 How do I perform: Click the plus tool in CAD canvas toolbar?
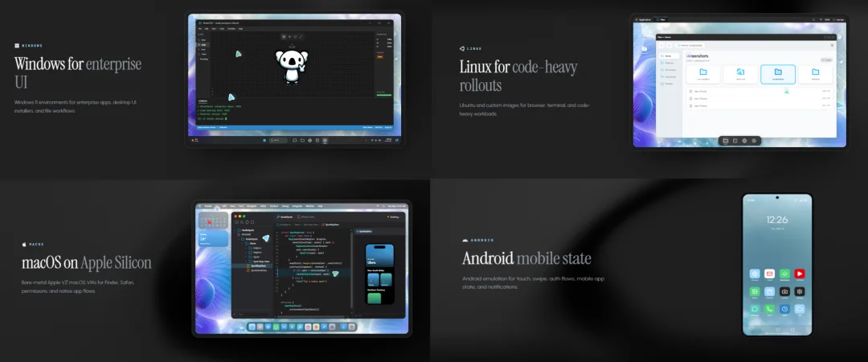[289, 36]
